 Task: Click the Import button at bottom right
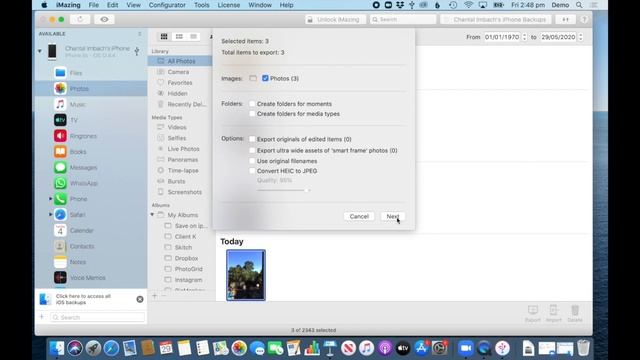click(553, 313)
